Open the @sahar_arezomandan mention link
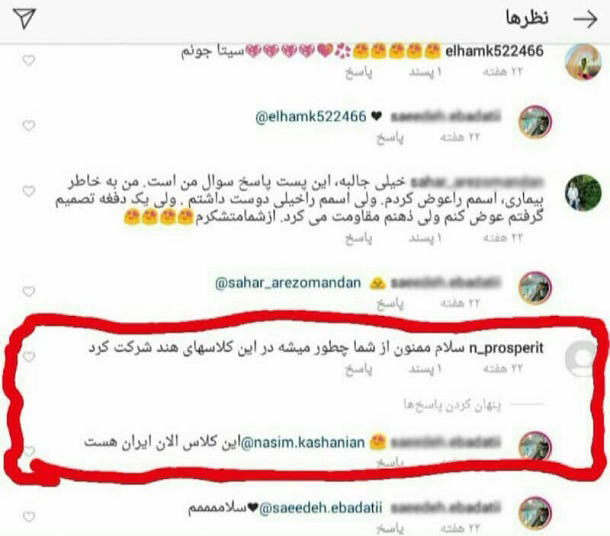The image size is (610, 536). point(288,283)
